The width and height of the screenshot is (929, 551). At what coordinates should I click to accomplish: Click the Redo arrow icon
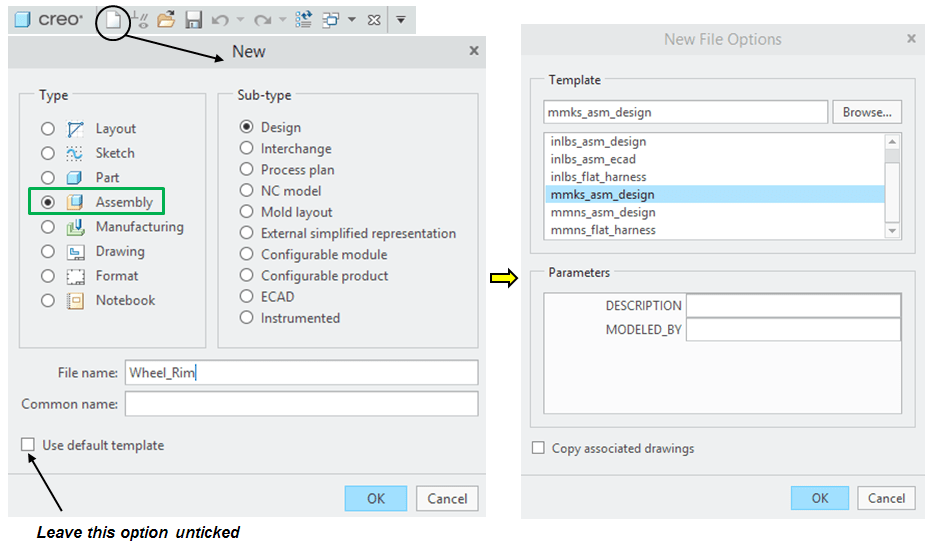pos(262,19)
